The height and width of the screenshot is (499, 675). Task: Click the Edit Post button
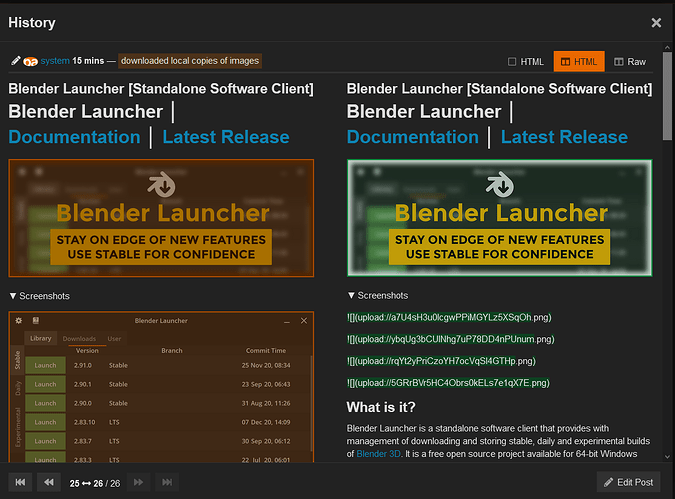[x=629, y=482]
